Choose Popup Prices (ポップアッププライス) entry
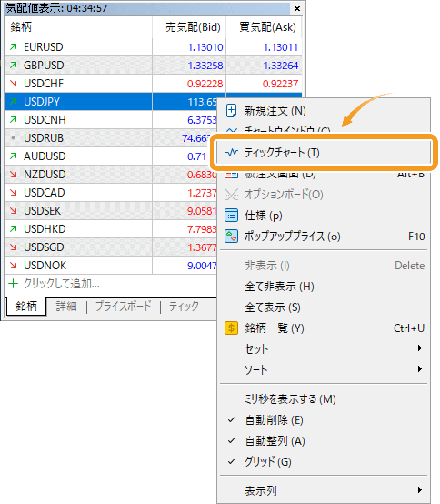The image size is (440, 504). (324, 236)
